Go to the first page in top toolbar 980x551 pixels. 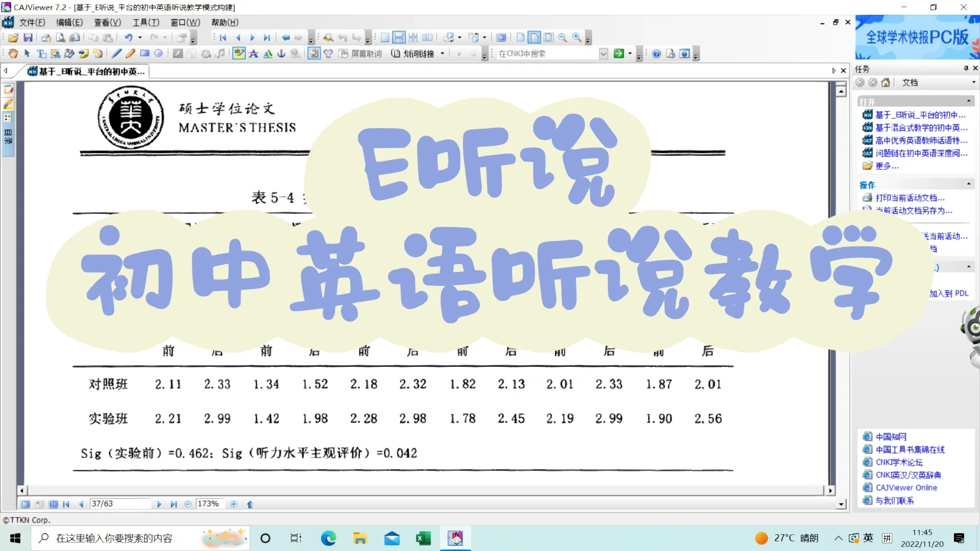point(223,38)
